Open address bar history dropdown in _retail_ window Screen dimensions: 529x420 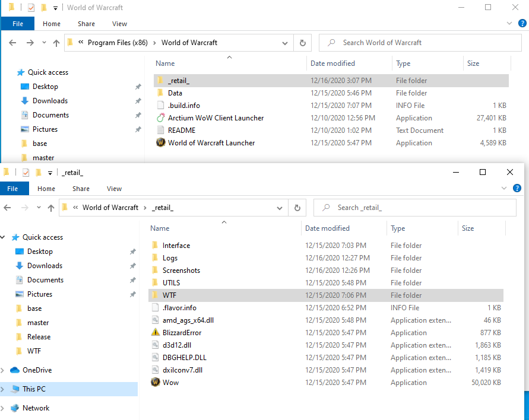[280, 208]
